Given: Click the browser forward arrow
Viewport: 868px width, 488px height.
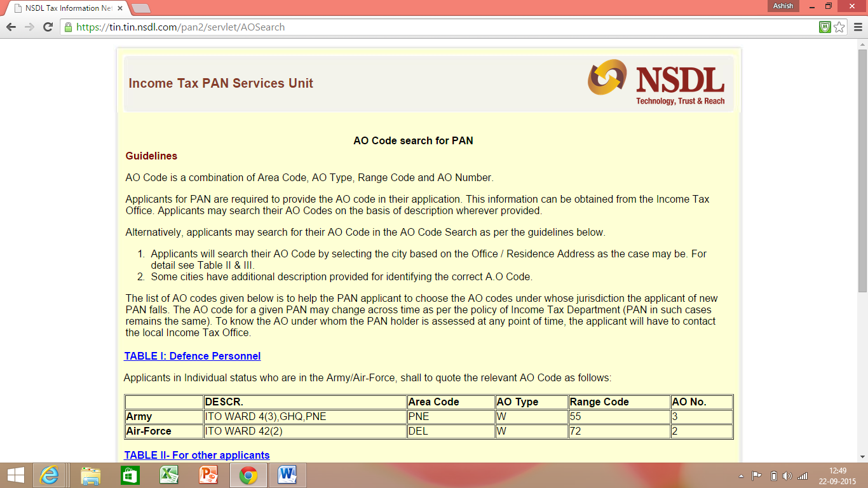Looking at the screenshot, I should point(29,27).
